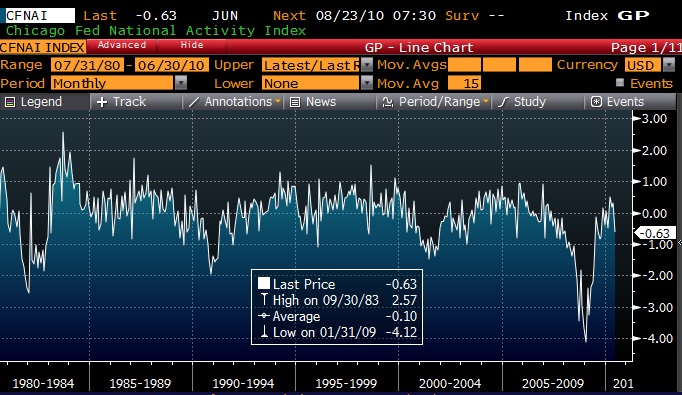Click the Average marker icon in legend

pos(264,316)
